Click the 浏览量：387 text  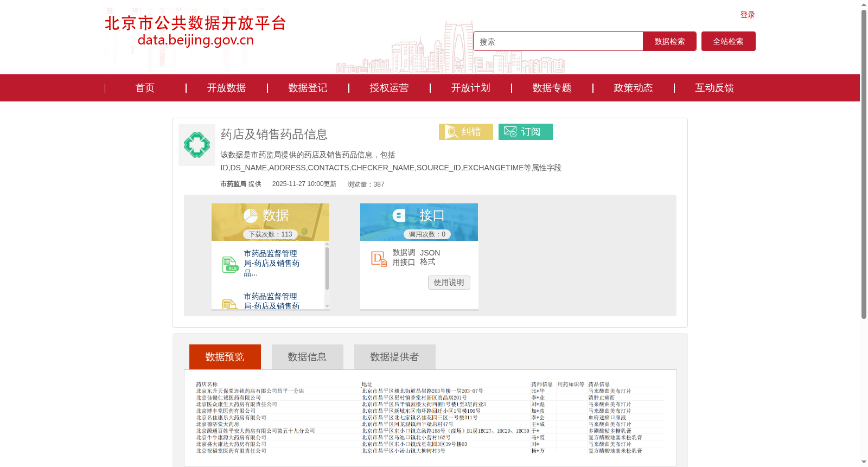coord(366,184)
